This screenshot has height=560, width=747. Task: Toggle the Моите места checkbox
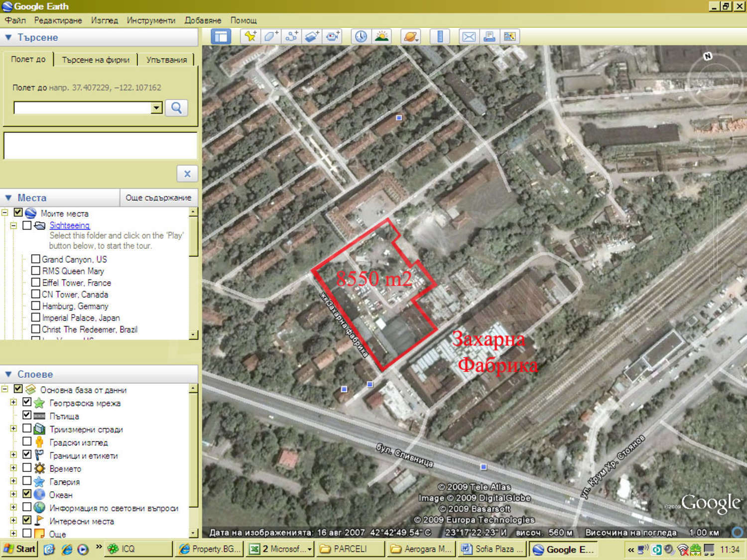18,213
